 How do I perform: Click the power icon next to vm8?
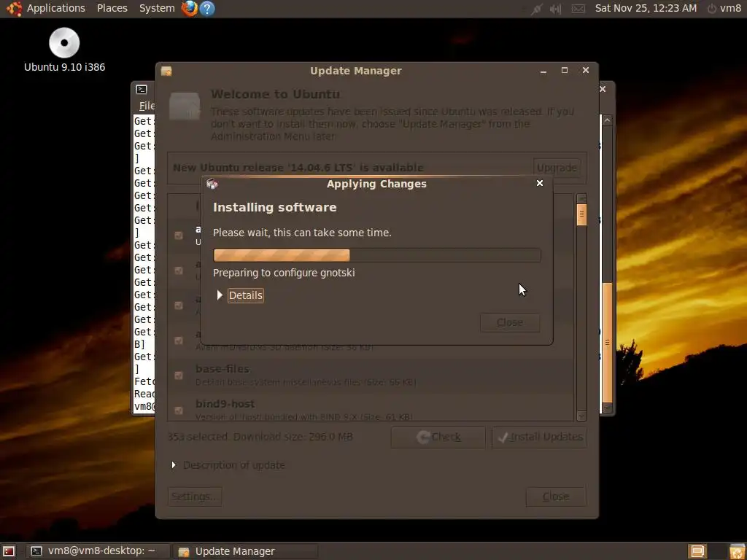[712, 9]
